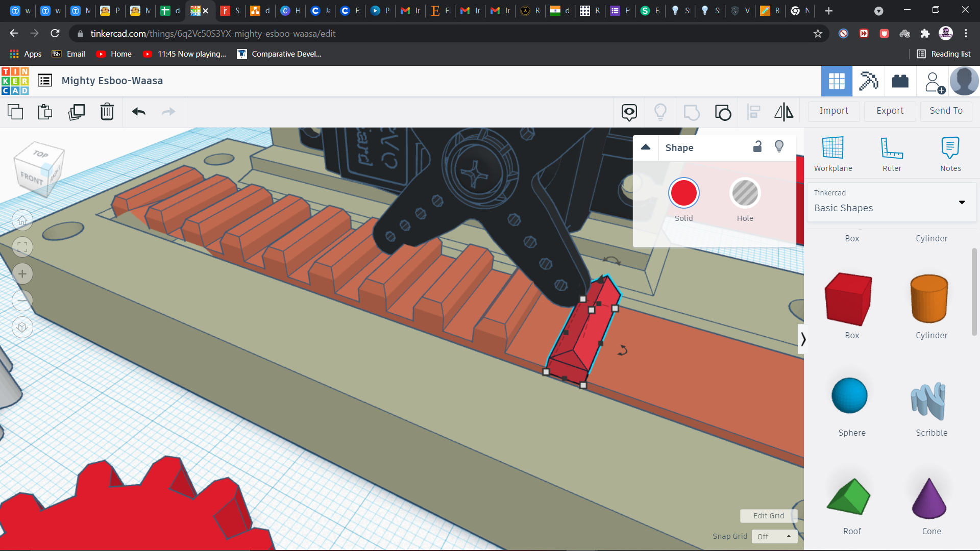980x551 pixels.
Task: Undo the last action
Action: click(138, 112)
